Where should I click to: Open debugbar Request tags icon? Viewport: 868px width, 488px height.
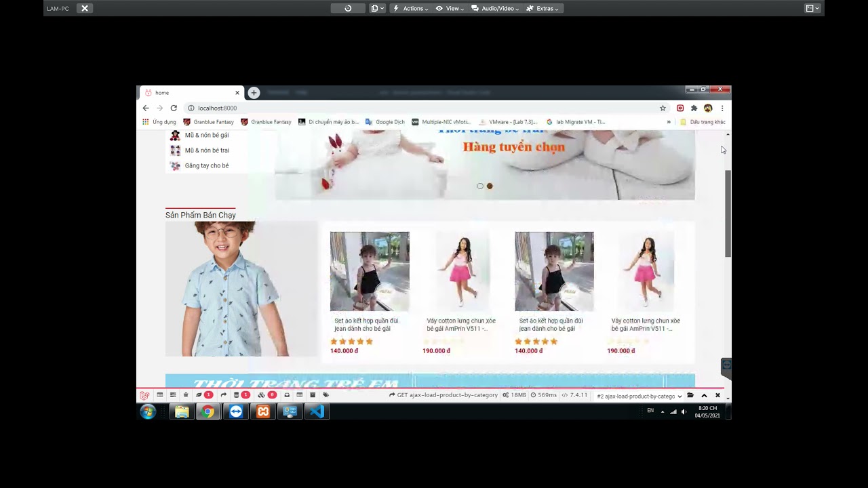(x=325, y=395)
